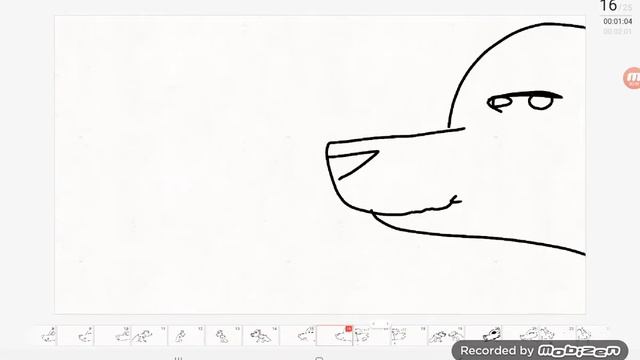Tap the 16/25 frame counter
Screen dimensions: 640x360
(616, 6)
